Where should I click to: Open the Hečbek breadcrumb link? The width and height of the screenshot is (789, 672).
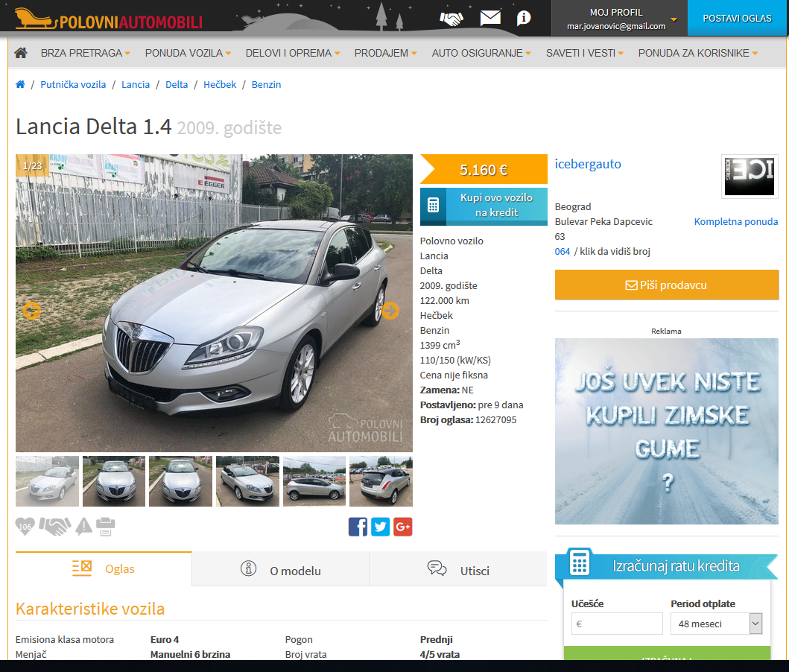click(220, 84)
